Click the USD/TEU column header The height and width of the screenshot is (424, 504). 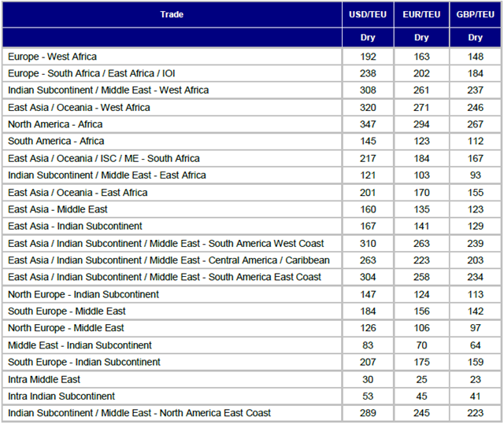[x=368, y=14]
